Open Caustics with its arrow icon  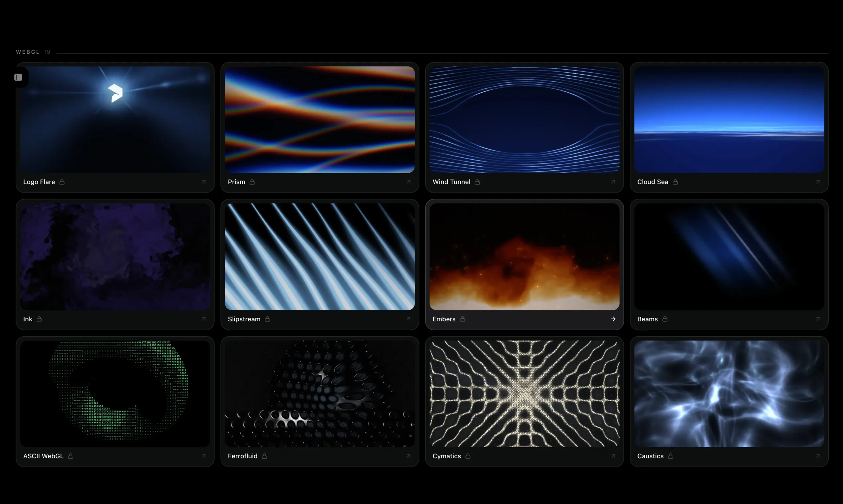point(817,456)
